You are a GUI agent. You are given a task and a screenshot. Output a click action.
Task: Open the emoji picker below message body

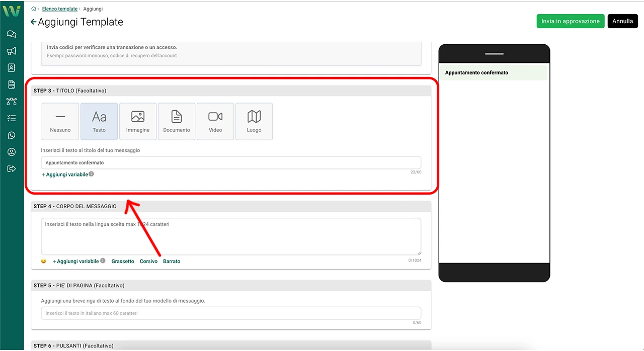44,261
